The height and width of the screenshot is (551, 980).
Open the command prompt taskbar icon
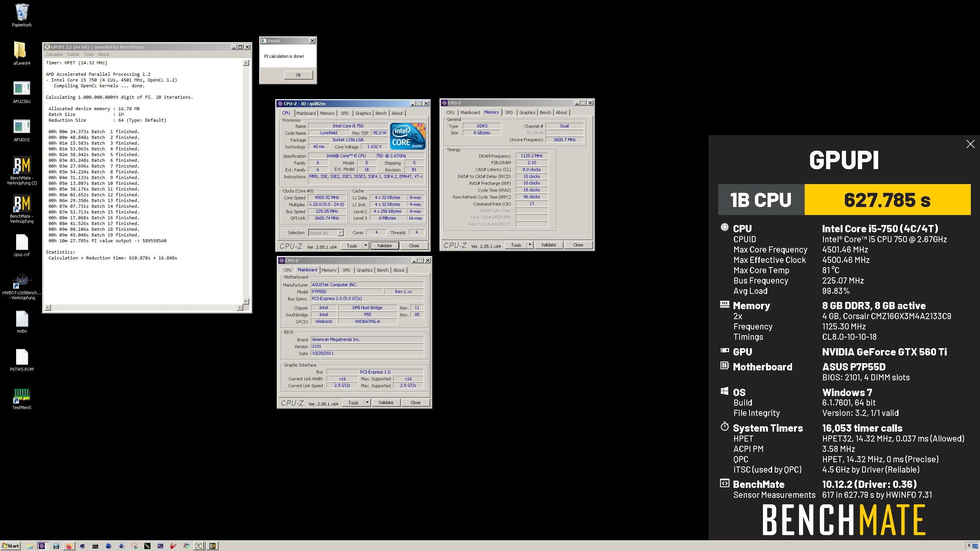[x=95, y=546]
